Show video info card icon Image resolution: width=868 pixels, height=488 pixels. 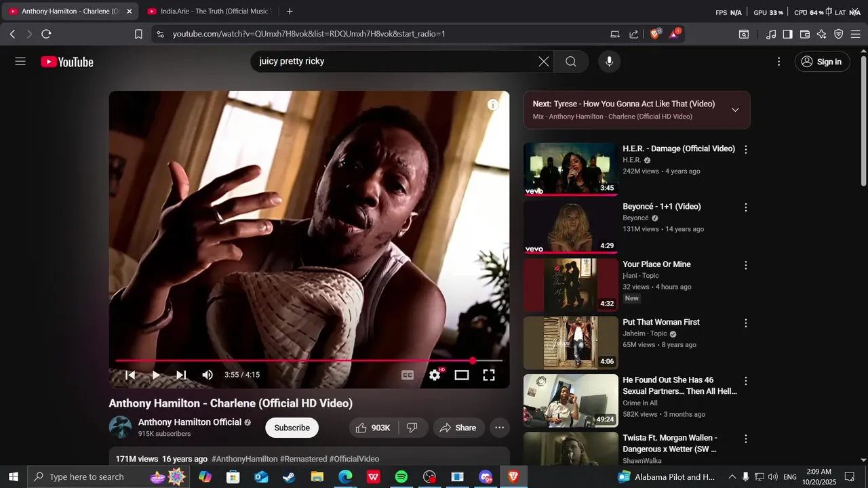tap(493, 104)
